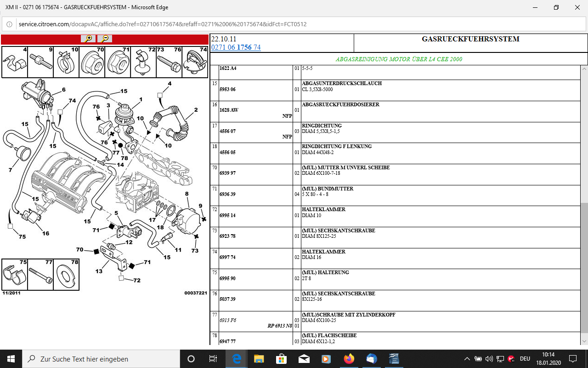Open part thumbnail number 75 bracket
The image size is (588, 368).
[15, 274]
